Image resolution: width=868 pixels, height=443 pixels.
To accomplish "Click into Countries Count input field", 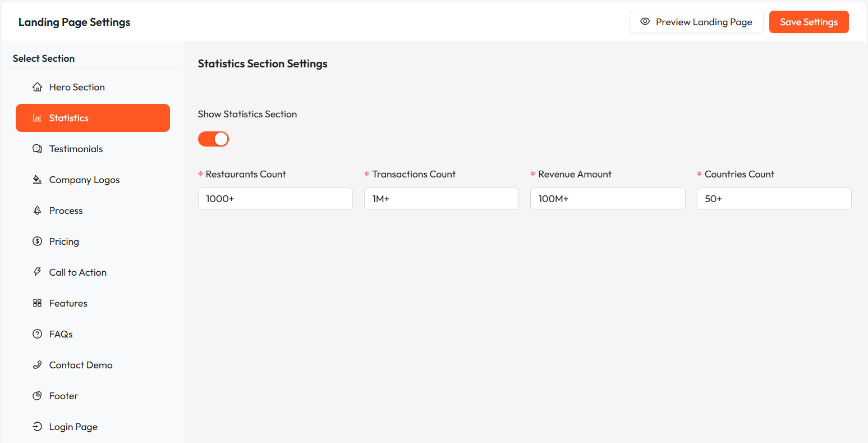I will (774, 199).
